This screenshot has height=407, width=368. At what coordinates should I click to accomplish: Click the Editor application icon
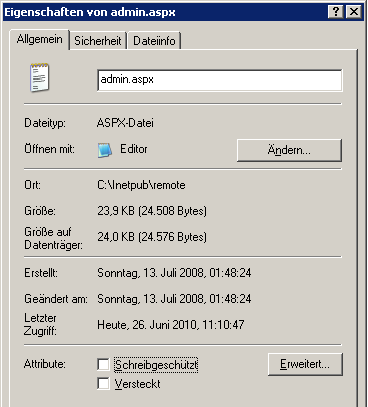click(x=105, y=150)
